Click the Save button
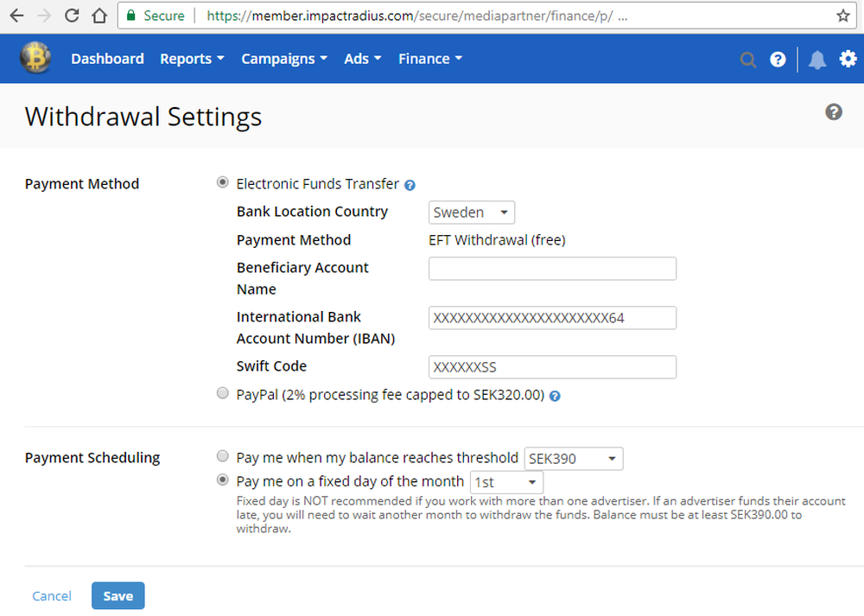The width and height of the screenshot is (864, 616). click(118, 595)
